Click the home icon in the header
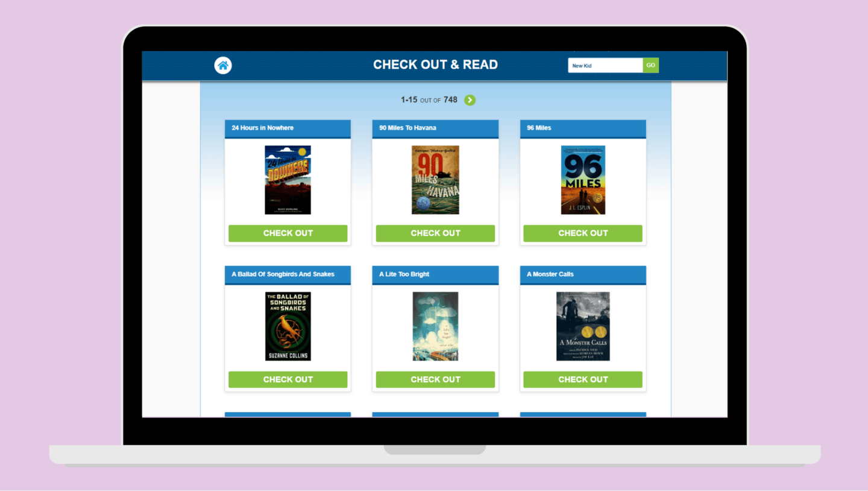The height and width of the screenshot is (491, 868). click(x=223, y=65)
